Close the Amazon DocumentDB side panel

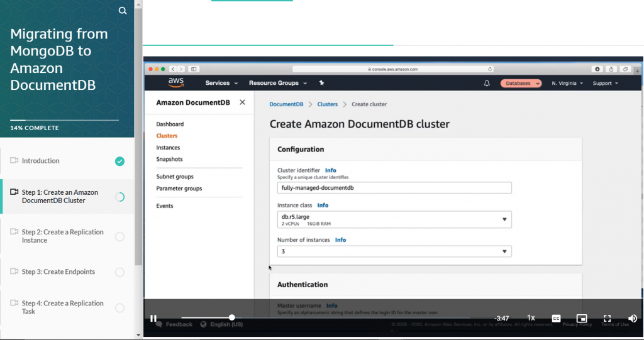pos(242,102)
